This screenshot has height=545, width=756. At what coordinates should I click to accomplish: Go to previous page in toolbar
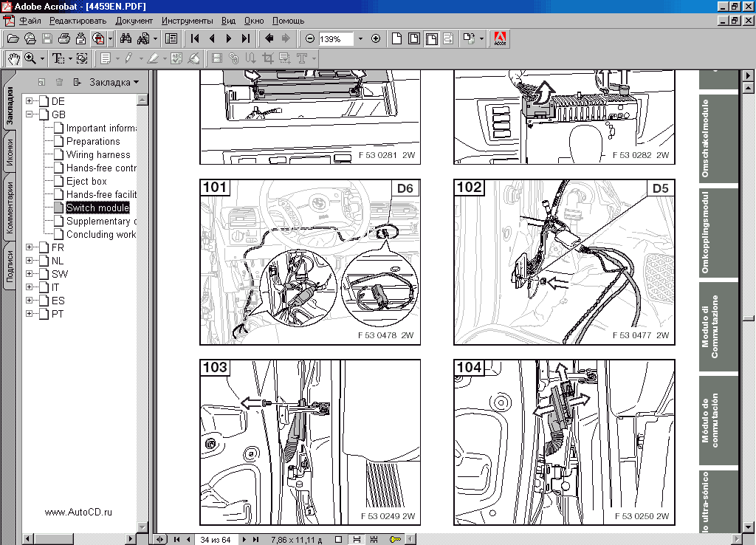pyautogui.click(x=212, y=38)
